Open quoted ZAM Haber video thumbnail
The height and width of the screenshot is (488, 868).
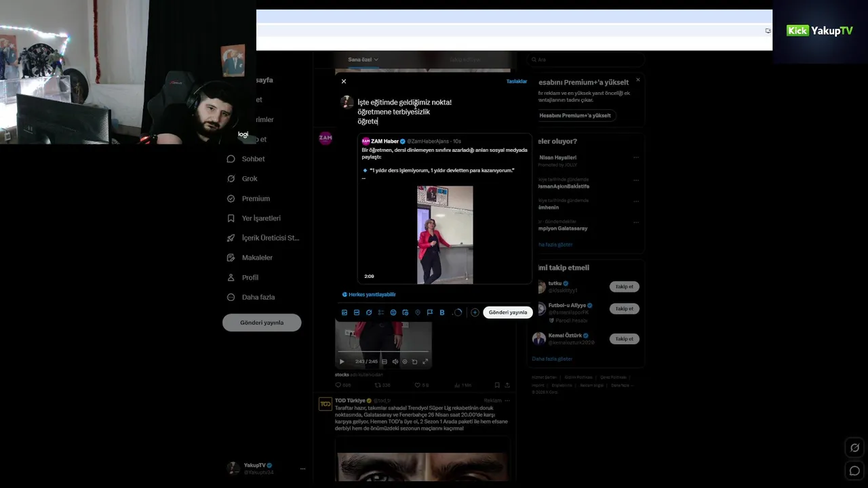tap(445, 235)
